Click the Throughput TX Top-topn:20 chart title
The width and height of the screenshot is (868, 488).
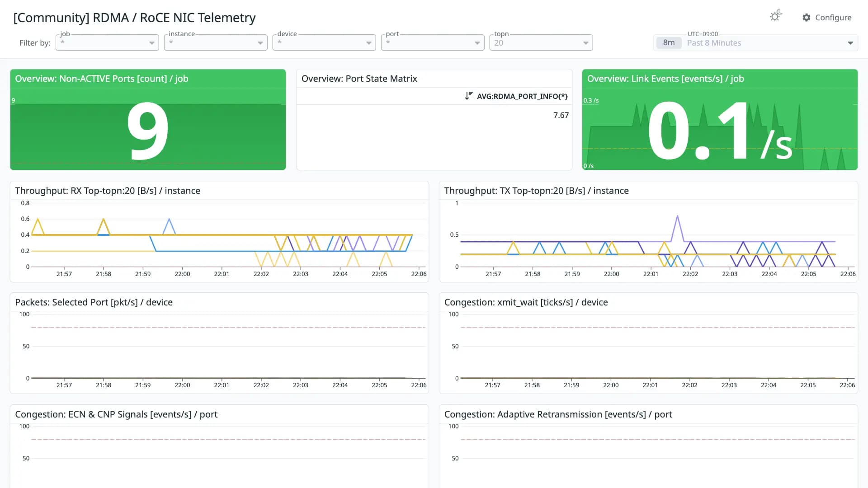coord(537,191)
